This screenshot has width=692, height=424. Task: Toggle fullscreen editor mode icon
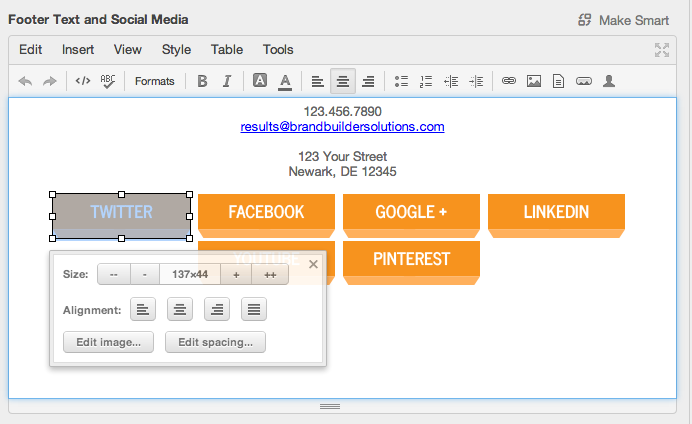(x=662, y=50)
